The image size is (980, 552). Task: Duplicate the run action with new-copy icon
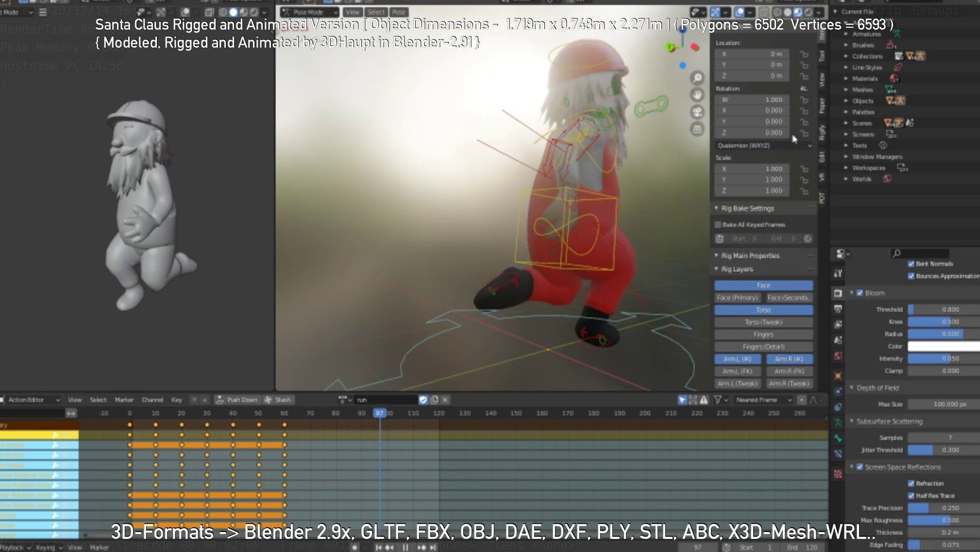(x=434, y=400)
